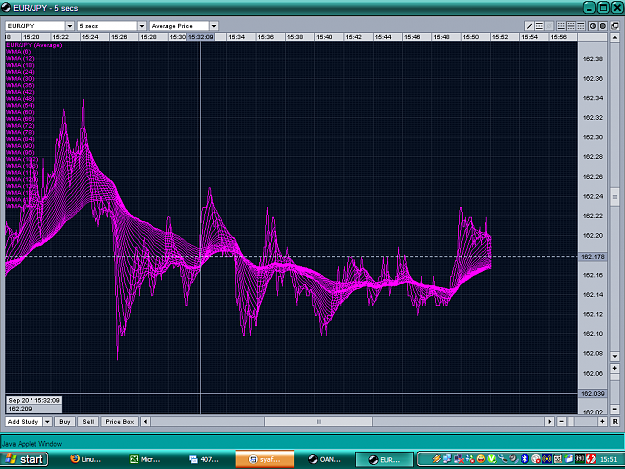Select the WMA (90) legend entry

(20, 146)
